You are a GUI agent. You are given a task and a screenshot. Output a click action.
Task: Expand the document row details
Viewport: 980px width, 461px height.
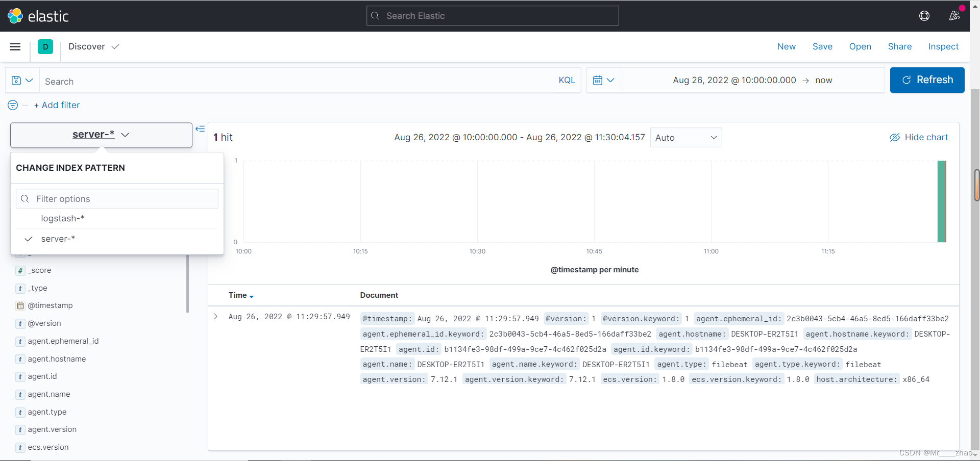pyautogui.click(x=216, y=317)
